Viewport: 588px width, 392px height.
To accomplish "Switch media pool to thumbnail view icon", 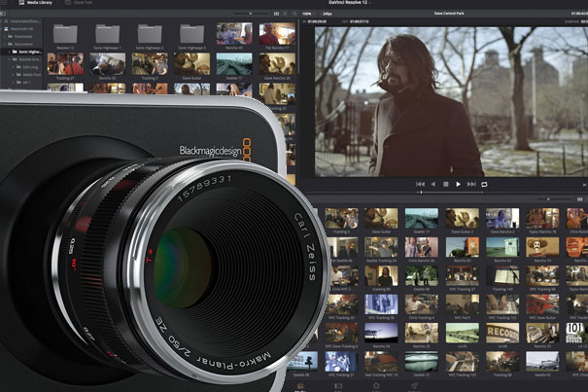I will pyautogui.click(x=580, y=199).
